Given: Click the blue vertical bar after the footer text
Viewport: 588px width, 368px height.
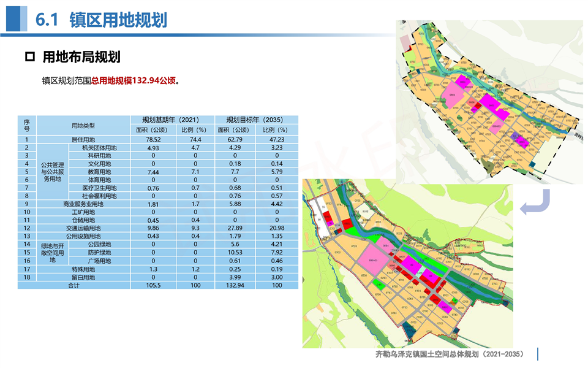Looking at the screenshot, I should pos(537,354).
